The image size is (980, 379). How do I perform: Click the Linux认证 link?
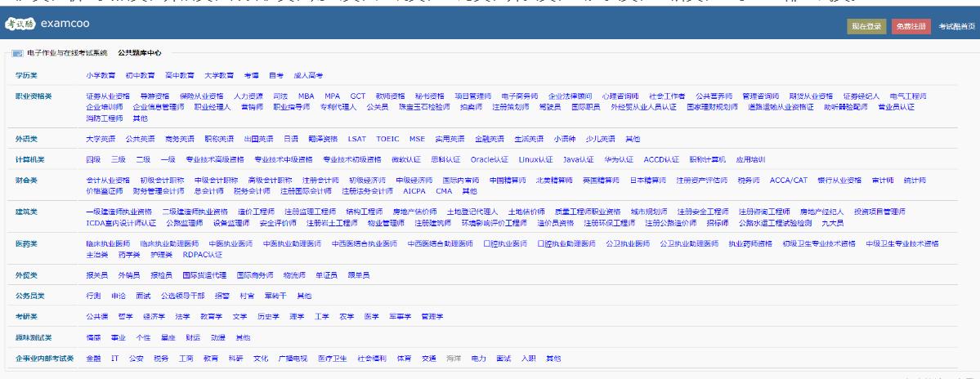(535, 159)
